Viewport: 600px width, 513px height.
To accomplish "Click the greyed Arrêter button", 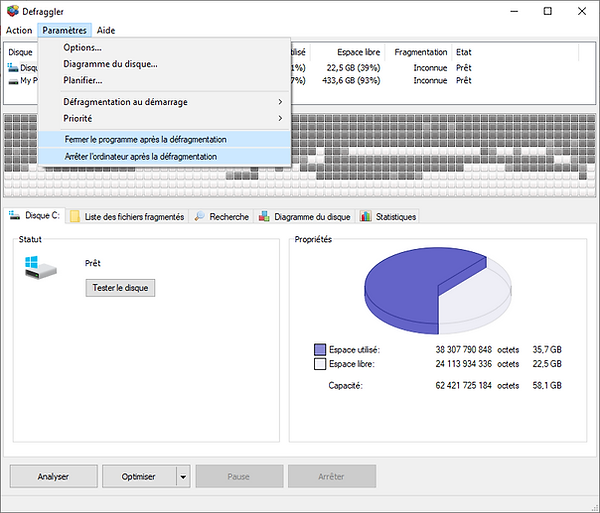I will pyautogui.click(x=332, y=476).
